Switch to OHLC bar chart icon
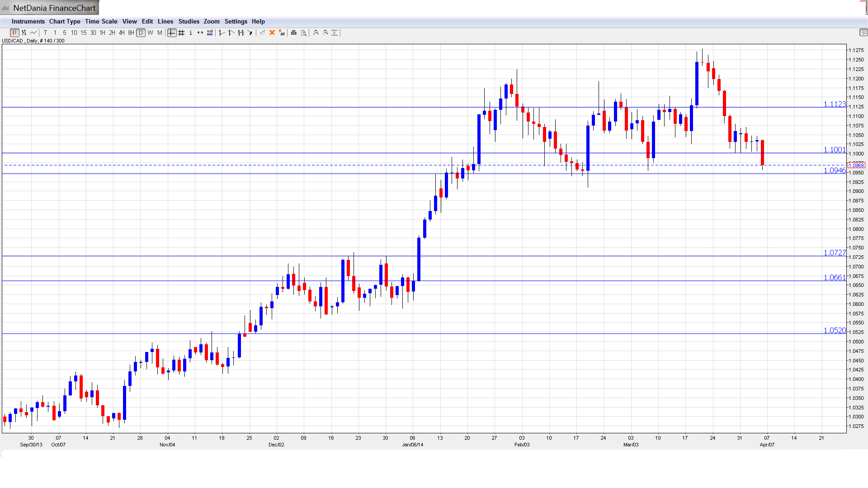The width and height of the screenshot is (868, 488). [24, 33]
